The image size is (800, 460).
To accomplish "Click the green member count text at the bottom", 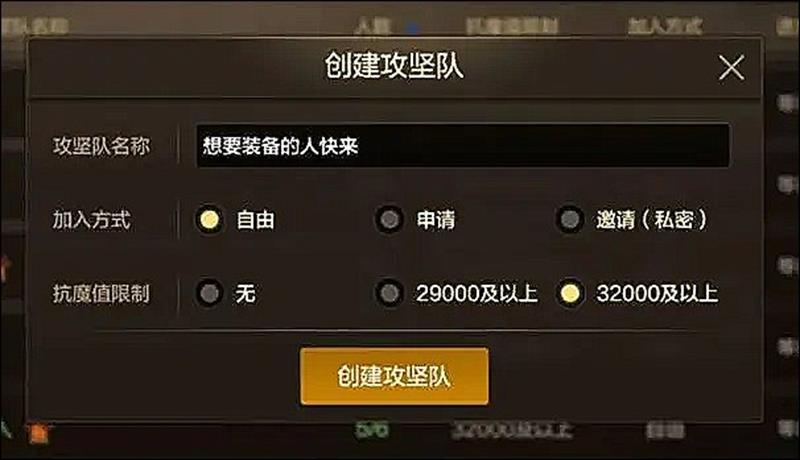I will click(x=372, y=430).
